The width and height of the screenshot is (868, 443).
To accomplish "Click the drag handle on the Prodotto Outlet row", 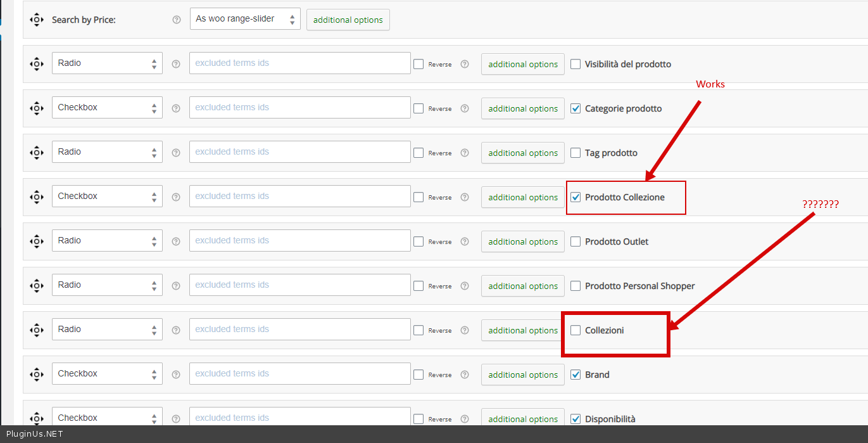I will click(37, 241).
